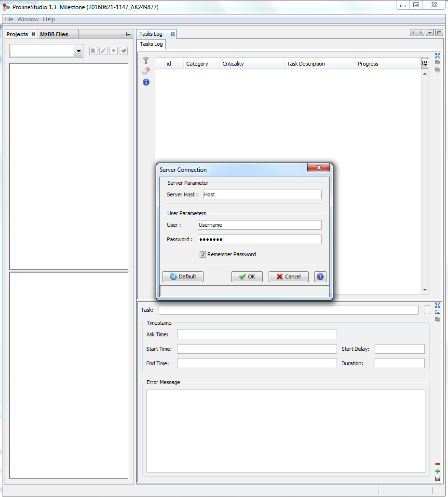Minimize the Projects panel
Image resolution: width=448 pixels, height=497 pixels.
click(x=128, y=34)
